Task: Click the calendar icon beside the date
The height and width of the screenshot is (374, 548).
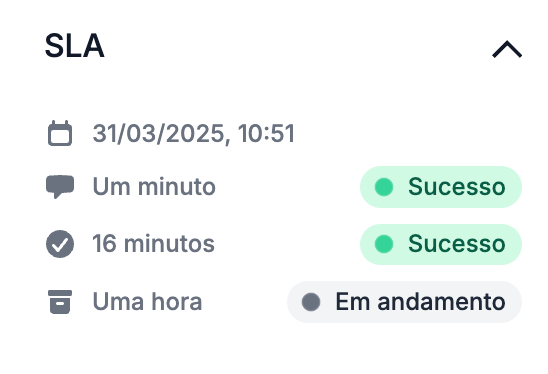Action: click(x=60, y=133)
